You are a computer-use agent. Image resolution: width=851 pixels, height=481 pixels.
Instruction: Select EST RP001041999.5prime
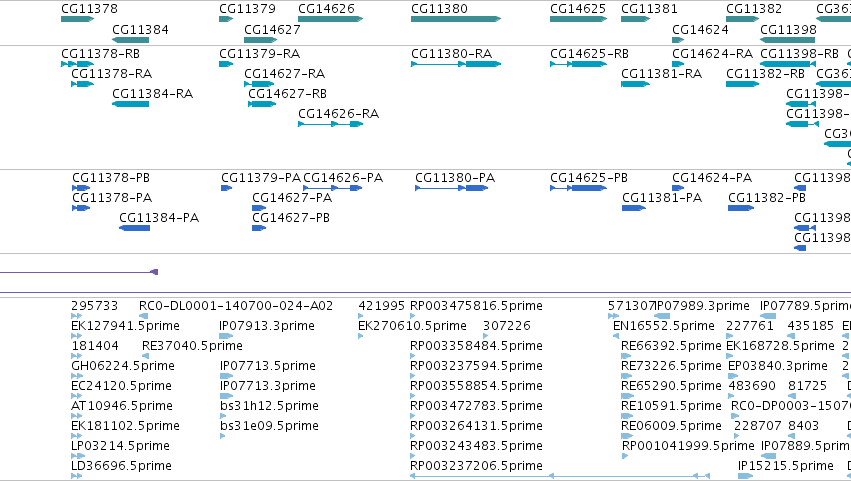click(x=688, y=446)
